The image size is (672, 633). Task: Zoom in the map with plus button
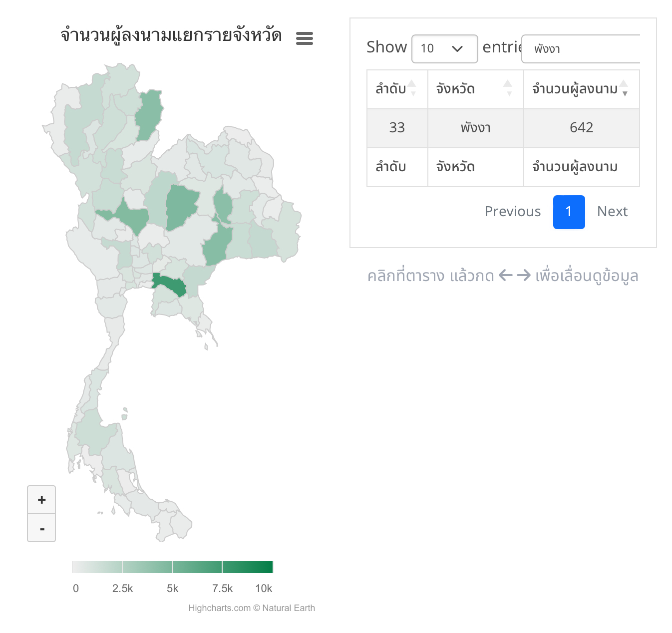(41, 500)
